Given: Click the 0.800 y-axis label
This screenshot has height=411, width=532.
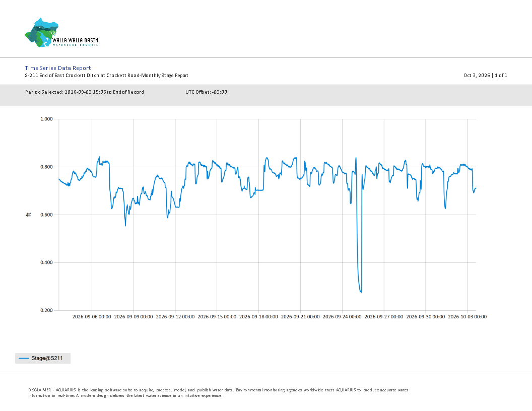Looking at the screenshot, I should [x=46, y=167].
